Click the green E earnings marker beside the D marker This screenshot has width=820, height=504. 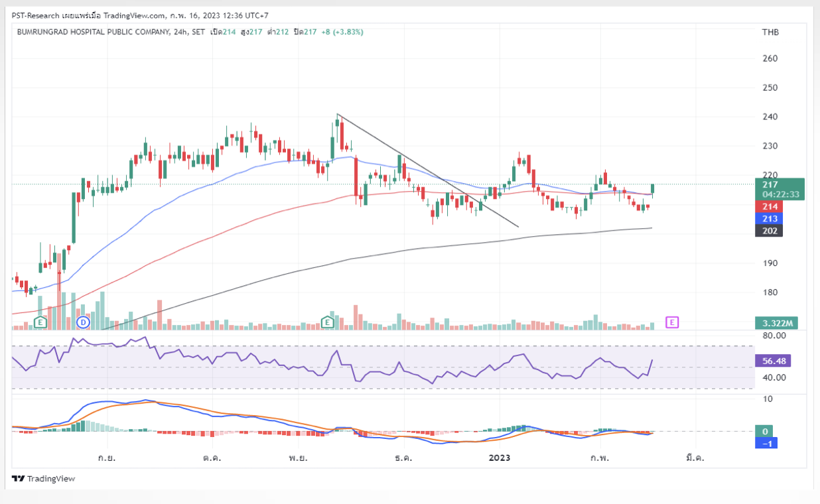coord(40,322)
